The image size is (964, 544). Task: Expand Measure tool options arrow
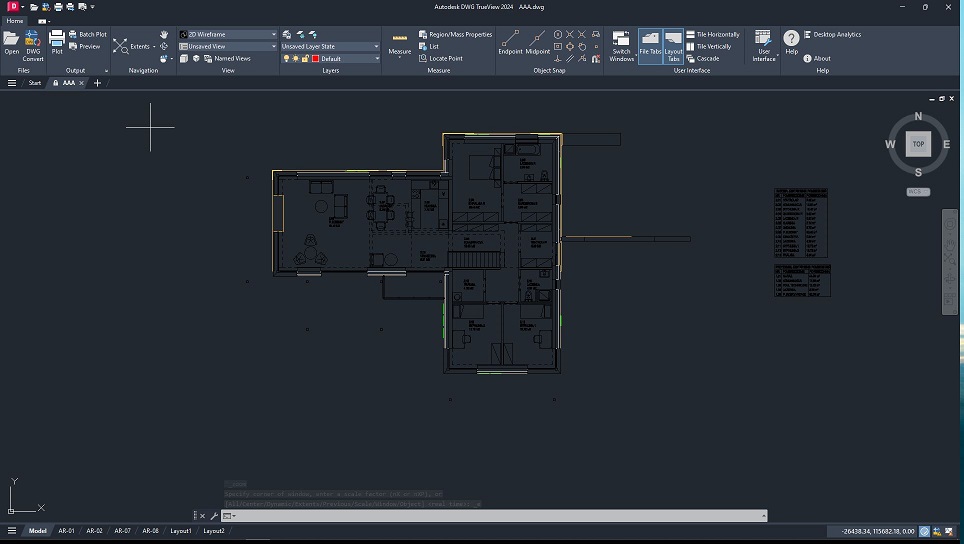400,57
